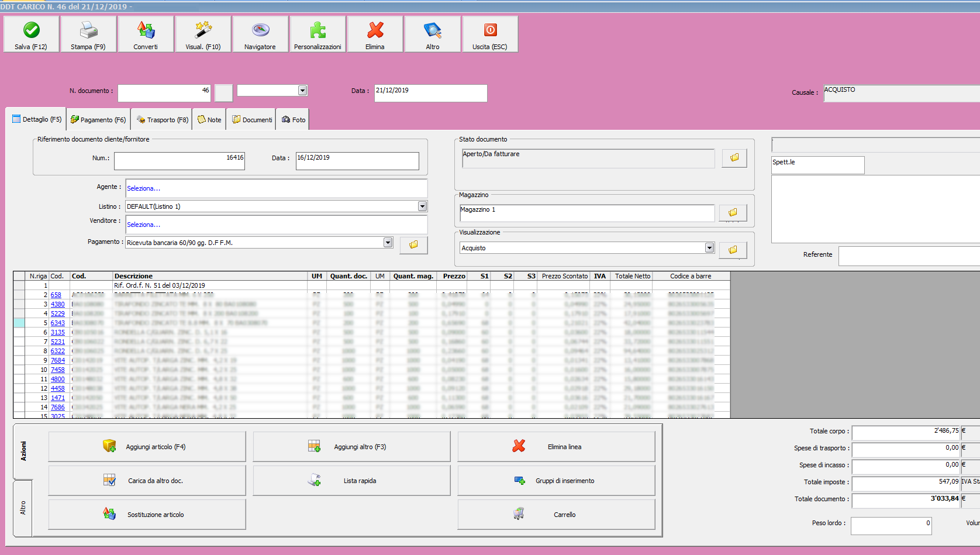
Task: Click Quant. mag. column header
Action: click(413, 276)
